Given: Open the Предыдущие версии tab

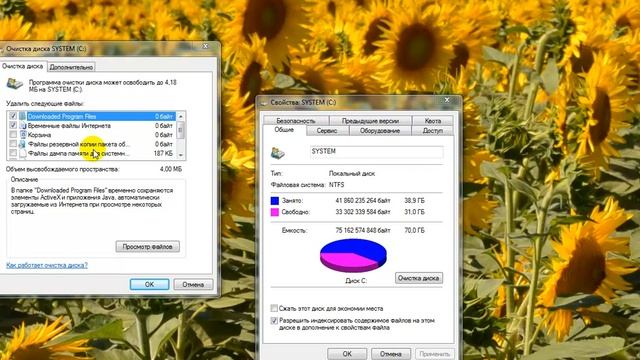Looking at the screenshot, I should [x=370, y=121].
